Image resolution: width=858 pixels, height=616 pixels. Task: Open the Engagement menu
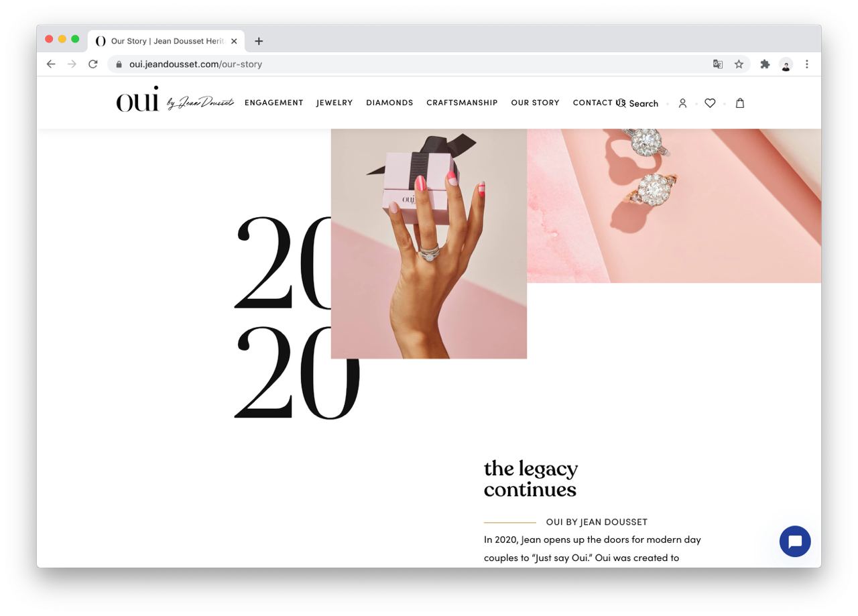[x=274, y=103]
